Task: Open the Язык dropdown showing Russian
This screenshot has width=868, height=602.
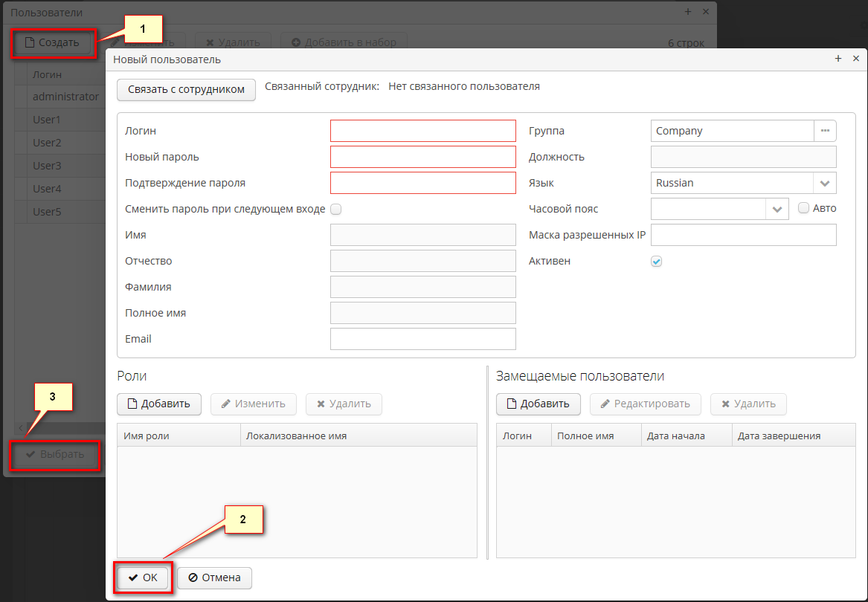Action: 824,183
